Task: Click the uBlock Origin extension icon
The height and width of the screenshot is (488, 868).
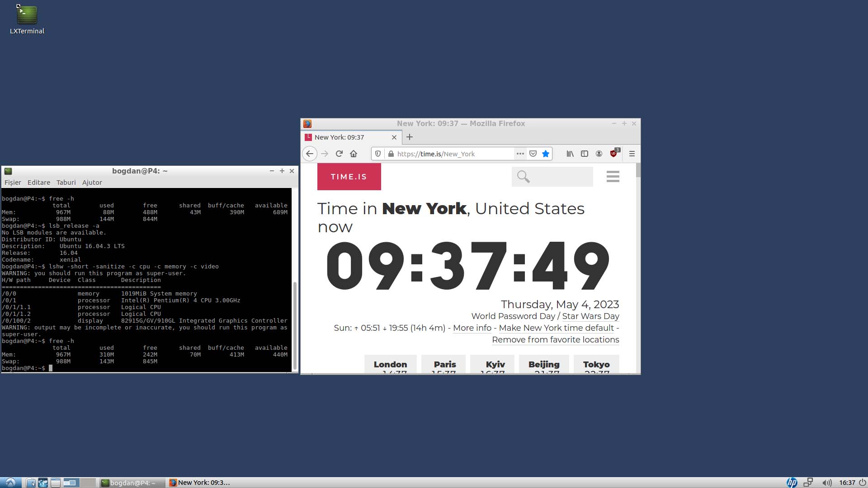Action: coord(613,154)
